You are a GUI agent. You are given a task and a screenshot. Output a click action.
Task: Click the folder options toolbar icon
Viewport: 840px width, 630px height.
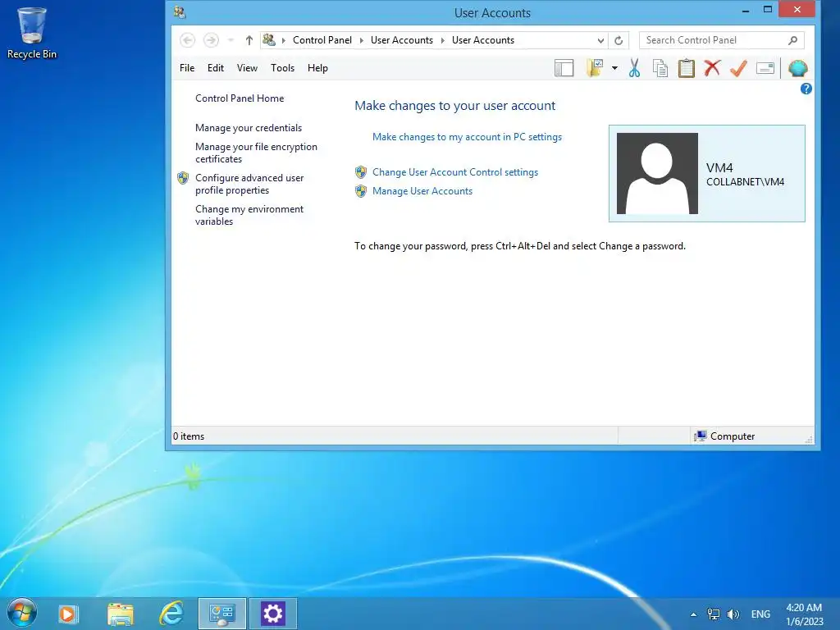pyautogui.click(x=595, y=68)
